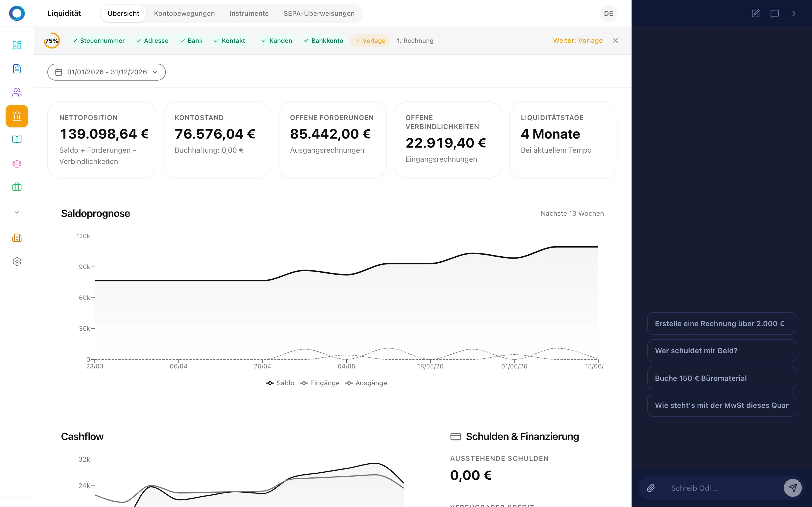The height and width of the screenshot is (507, 812).
Task: Switch to the SEPA-Überweisungen tab
Action: tap(319, 14)
